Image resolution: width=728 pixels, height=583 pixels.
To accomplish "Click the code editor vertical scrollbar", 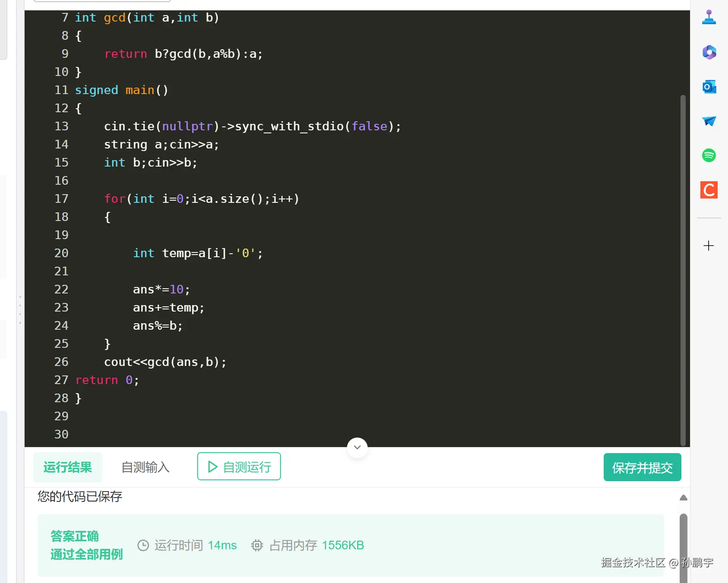I will pos(683,270).
